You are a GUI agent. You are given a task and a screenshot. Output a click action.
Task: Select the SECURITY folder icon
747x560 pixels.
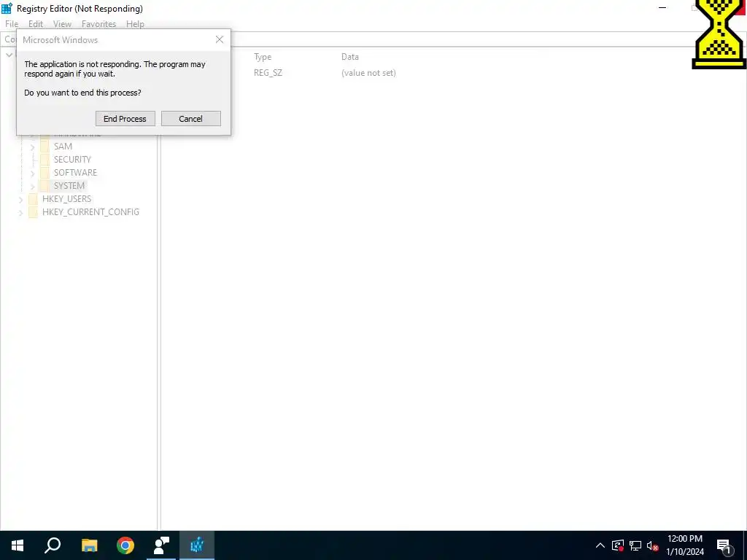(44, 160)
